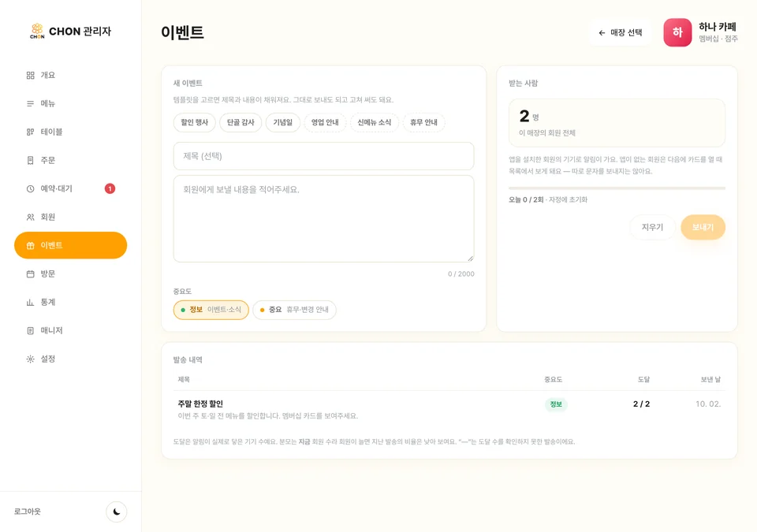Click the daily send quota progress bar
This screenshot has width=757, height=532.
617,188
